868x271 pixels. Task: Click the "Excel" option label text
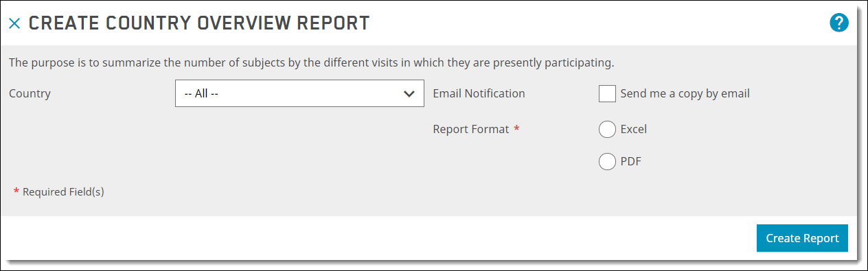tap(633, 129)
